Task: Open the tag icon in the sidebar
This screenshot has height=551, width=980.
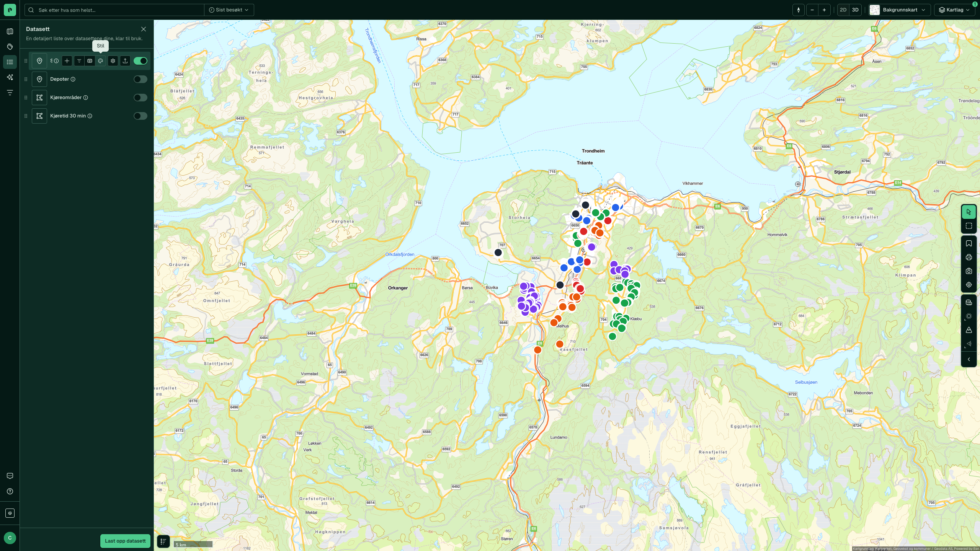Action: point(10,47)
